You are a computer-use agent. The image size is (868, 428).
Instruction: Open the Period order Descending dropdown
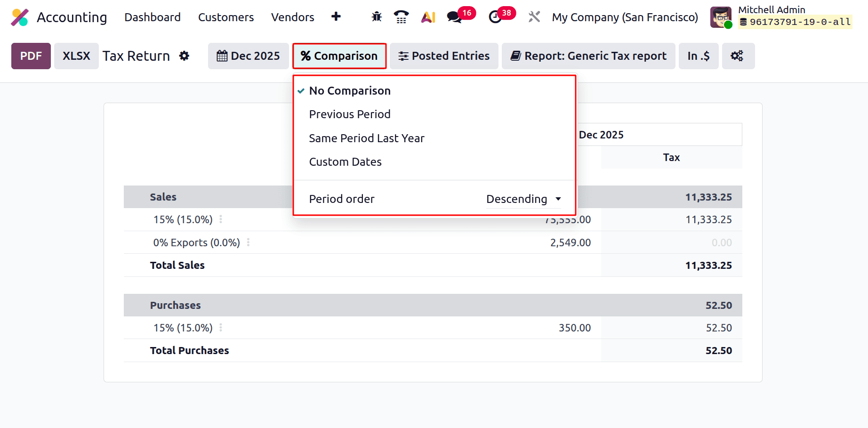click(x=523, y=199)
